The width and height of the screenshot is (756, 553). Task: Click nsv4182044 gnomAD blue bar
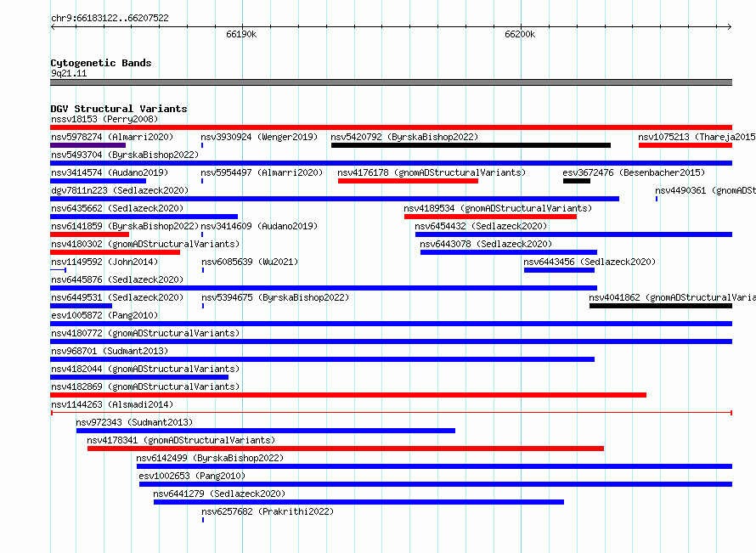pyautogui.click(x=139, y=377)
